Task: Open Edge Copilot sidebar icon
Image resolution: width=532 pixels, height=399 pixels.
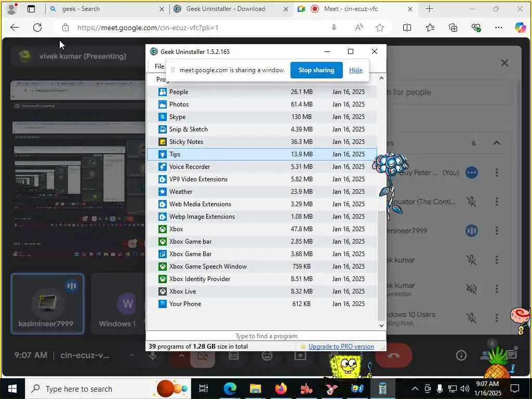Action: 520,28
